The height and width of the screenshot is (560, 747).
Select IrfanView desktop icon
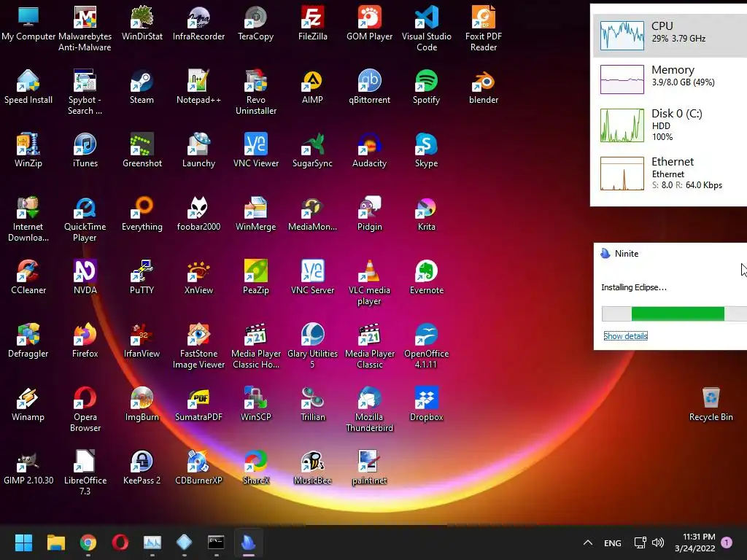[142, 341]
